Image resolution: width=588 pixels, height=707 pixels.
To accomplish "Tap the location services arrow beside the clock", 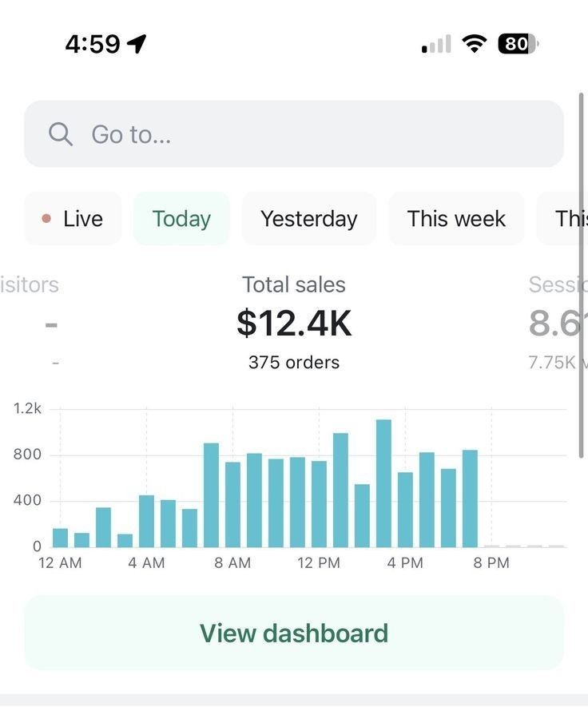I will coord(137,44).
